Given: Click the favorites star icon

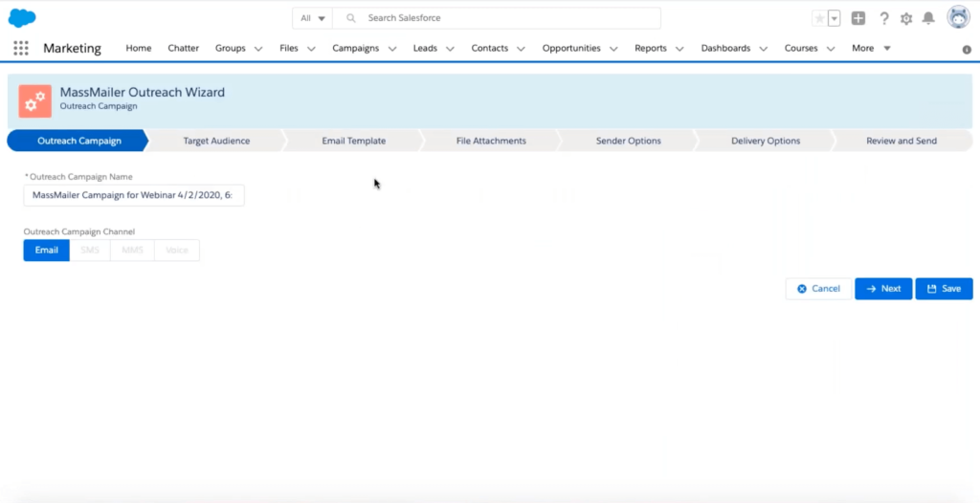Looking at the screenshot, I should pos(819,18).
